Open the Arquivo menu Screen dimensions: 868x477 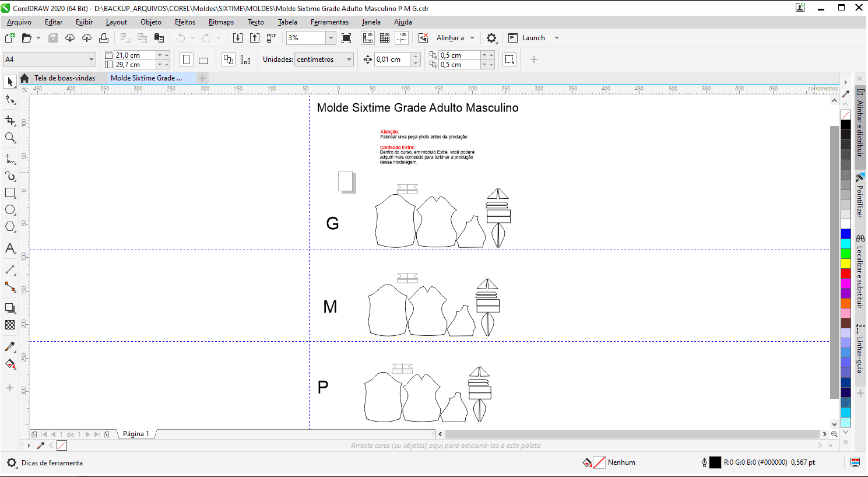pos(19,22)
